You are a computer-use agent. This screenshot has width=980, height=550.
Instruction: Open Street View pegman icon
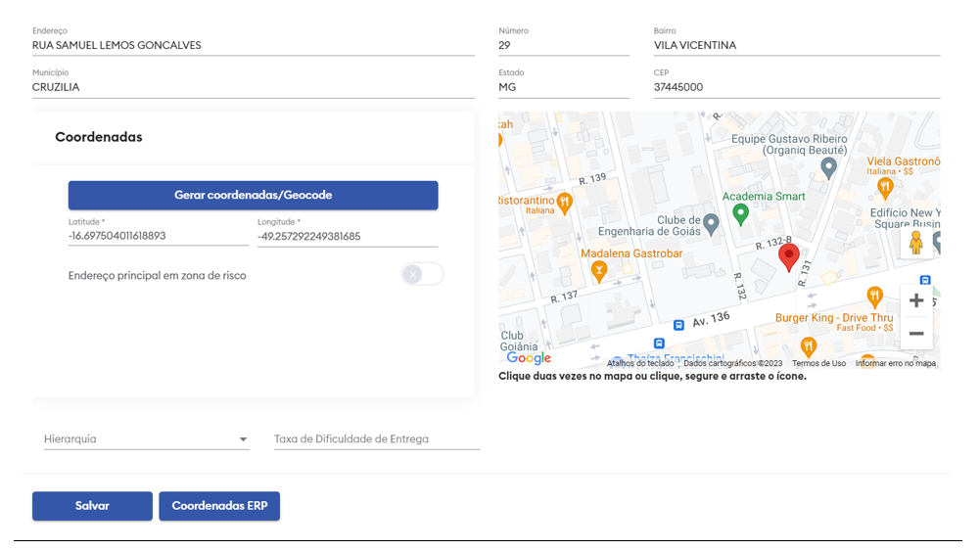pyautogui.click(x=915, y=242)
